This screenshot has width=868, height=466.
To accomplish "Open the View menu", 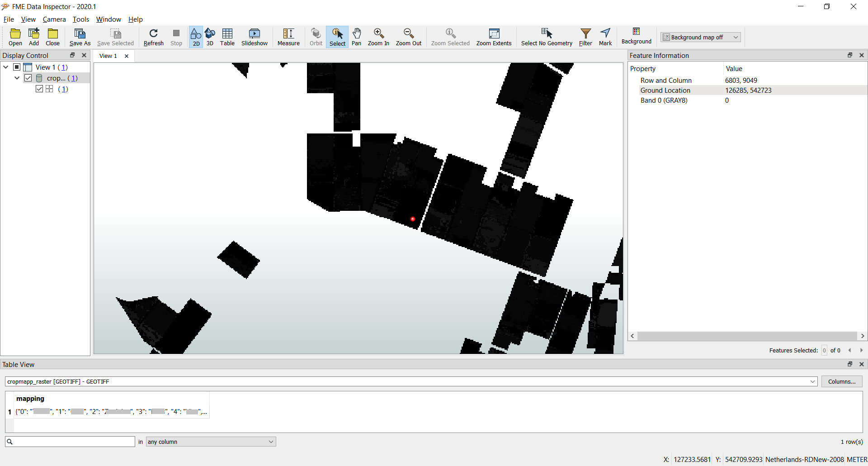I will 28,19.
